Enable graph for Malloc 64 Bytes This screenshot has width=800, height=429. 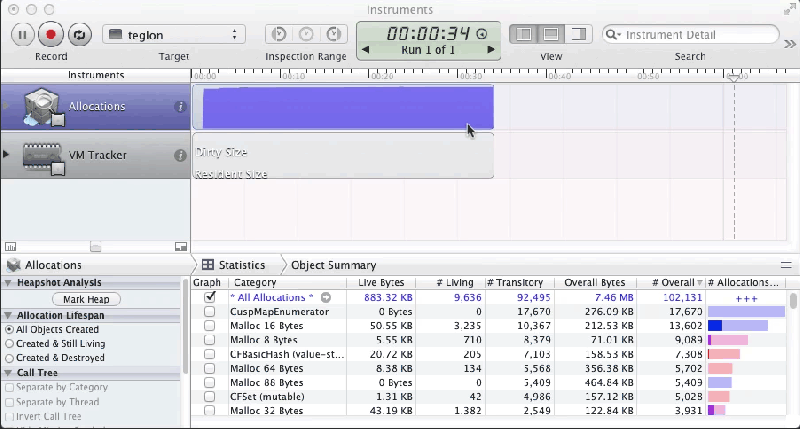click(209, 368)
